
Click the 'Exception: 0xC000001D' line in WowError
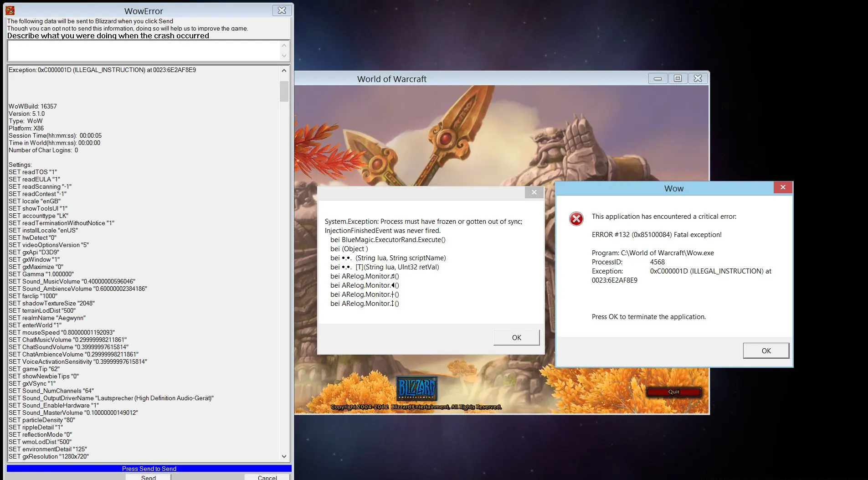[103, 70]
